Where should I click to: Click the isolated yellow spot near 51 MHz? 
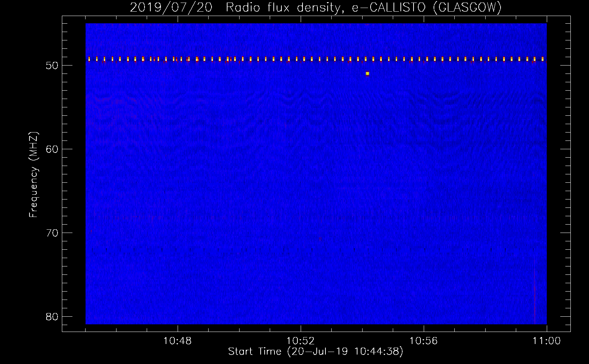point(367,74)
